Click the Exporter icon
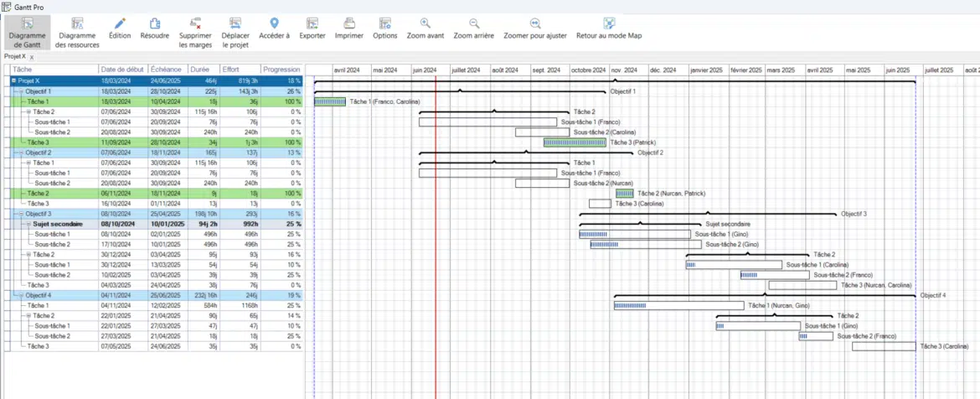Viewport: 980px width, 399px height. (312, 24)
